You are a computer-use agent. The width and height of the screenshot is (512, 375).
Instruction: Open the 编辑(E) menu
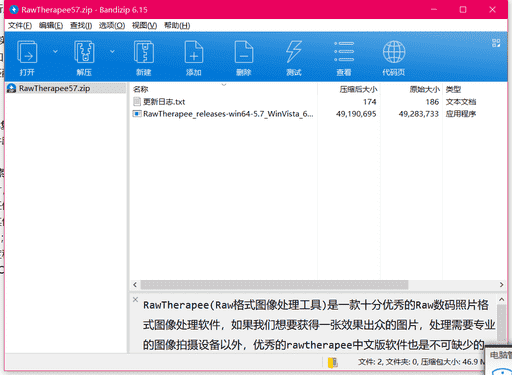[x=51, y=26]
